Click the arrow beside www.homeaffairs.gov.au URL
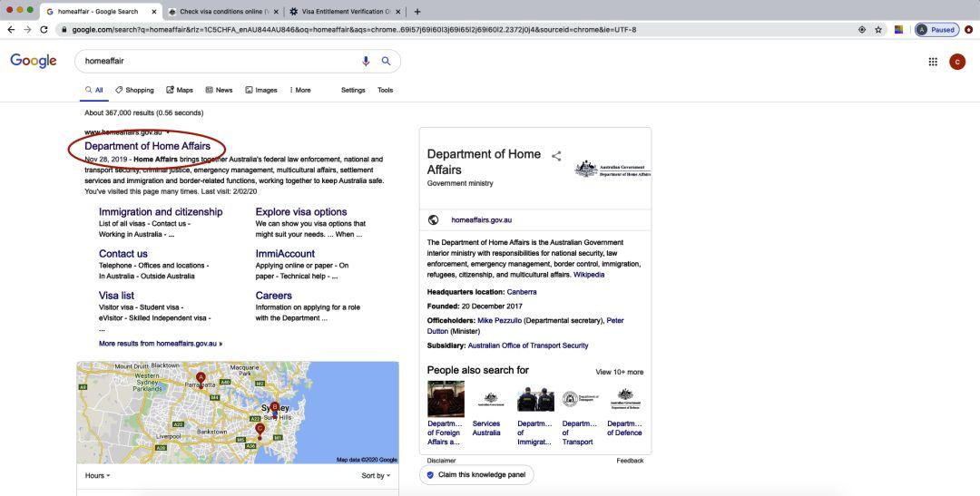Screen dimensions: 980x496 [168, 132]
